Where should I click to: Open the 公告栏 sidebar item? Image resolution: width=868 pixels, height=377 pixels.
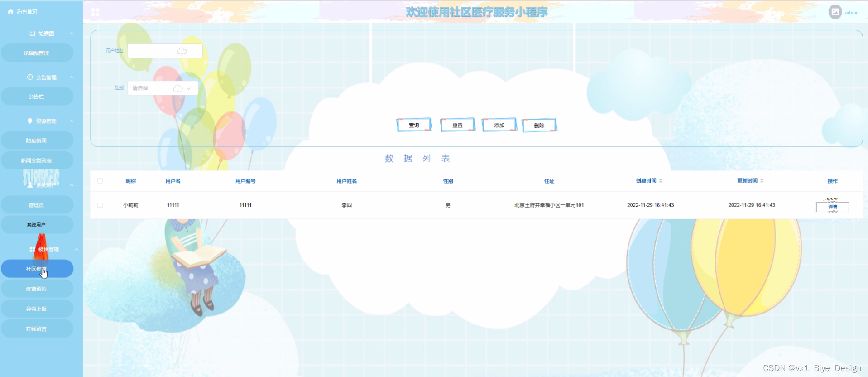[37, 97]
